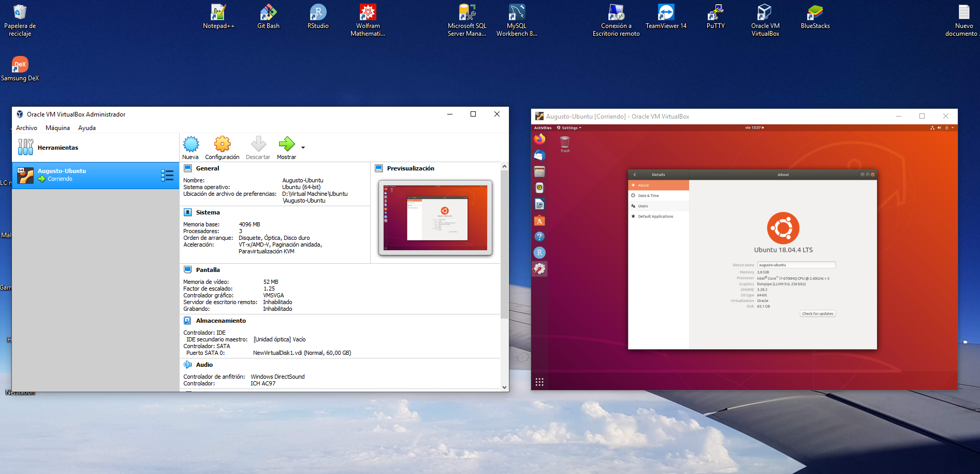Click the network icon in Ubuntu top bar

click(932, 127)
